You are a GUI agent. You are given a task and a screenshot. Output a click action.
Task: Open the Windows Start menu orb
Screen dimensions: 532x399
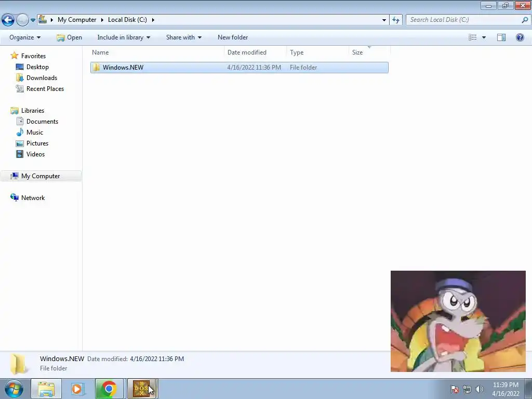click(x=14, y=389)
